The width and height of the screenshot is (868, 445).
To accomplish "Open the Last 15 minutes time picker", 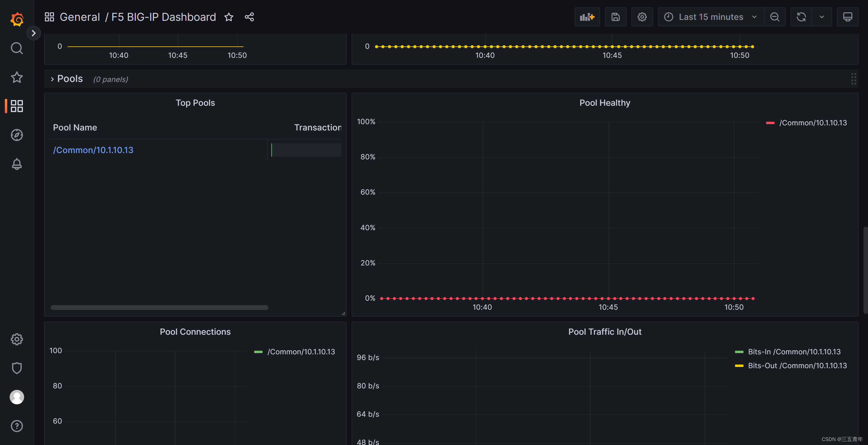I will pyautogui.click(x=710, y=17).
